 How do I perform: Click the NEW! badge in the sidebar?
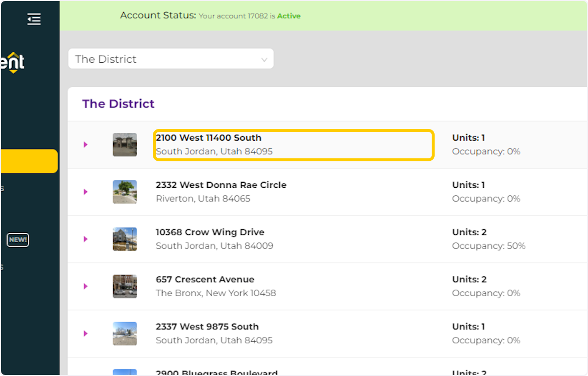pyautogui.click(x=18, y=240)
